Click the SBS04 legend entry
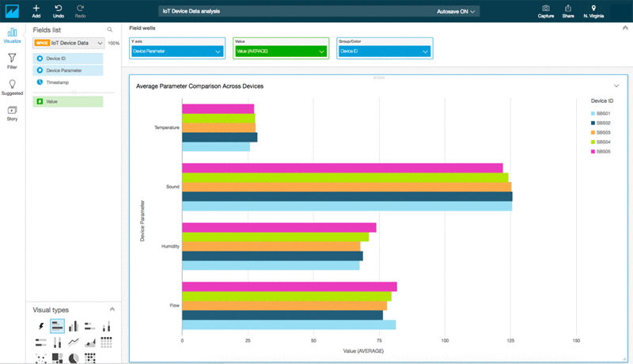Screen dimensions: 633x364 (x=601, y=142)
